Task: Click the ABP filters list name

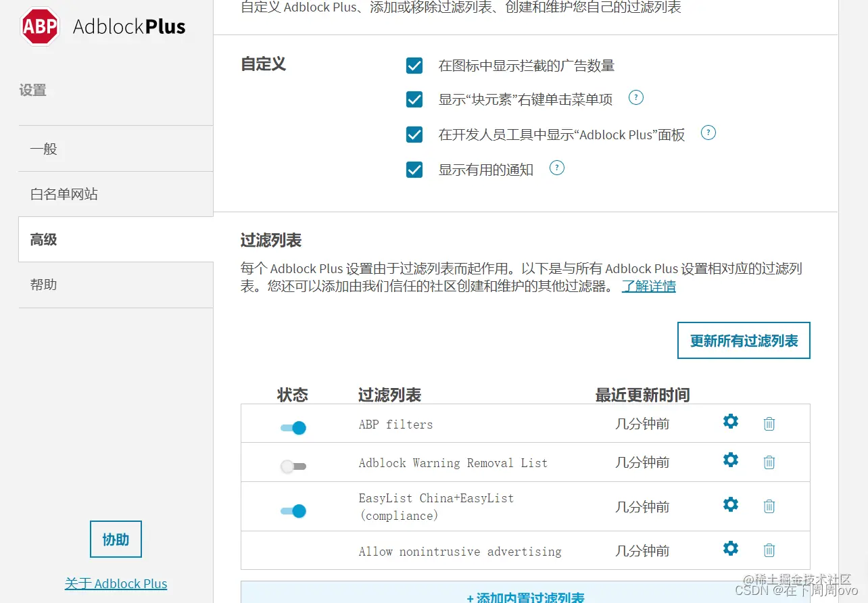Action: [x=396, y=425]
